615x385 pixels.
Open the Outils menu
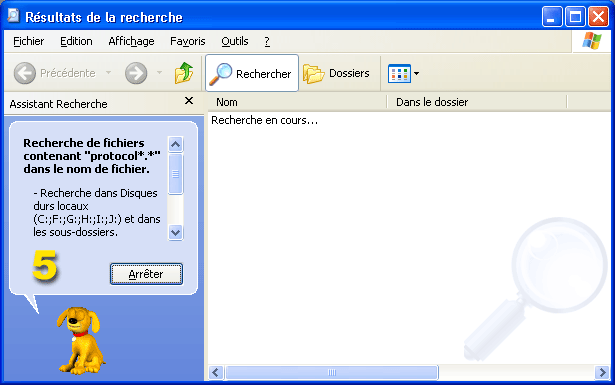pyautogui.click(x=235, y=41)
